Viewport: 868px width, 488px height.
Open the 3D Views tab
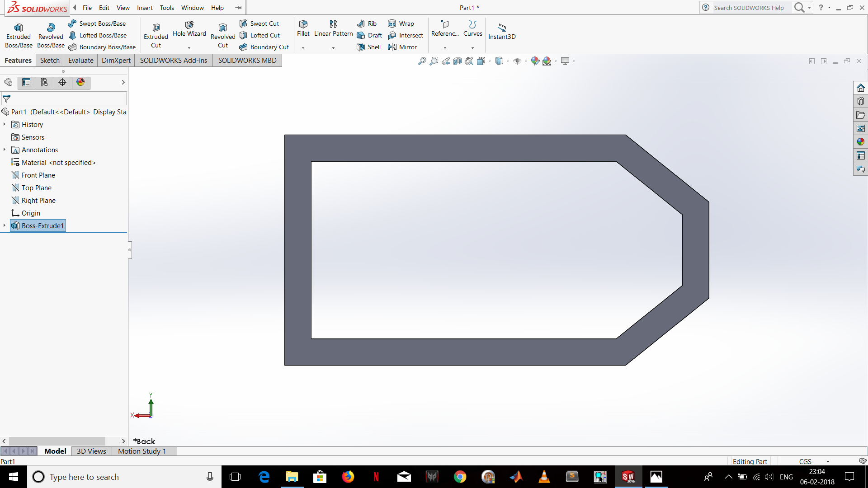(91, 451)
